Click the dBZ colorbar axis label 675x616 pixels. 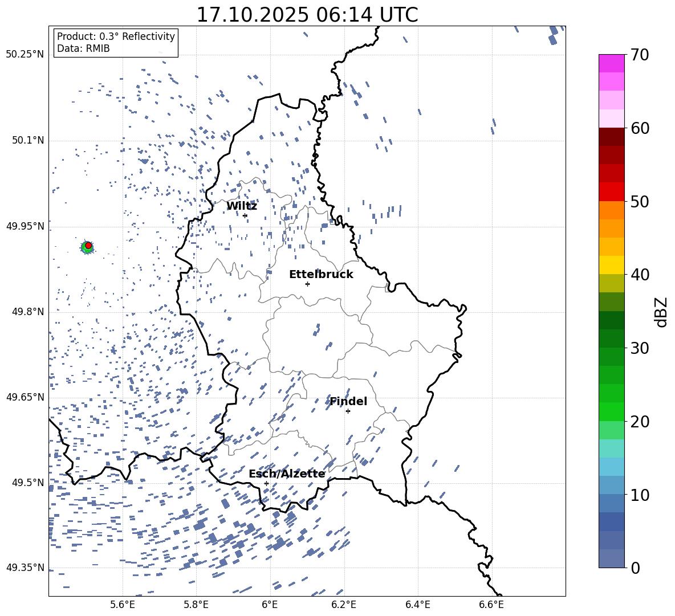(x=661, y=312)
